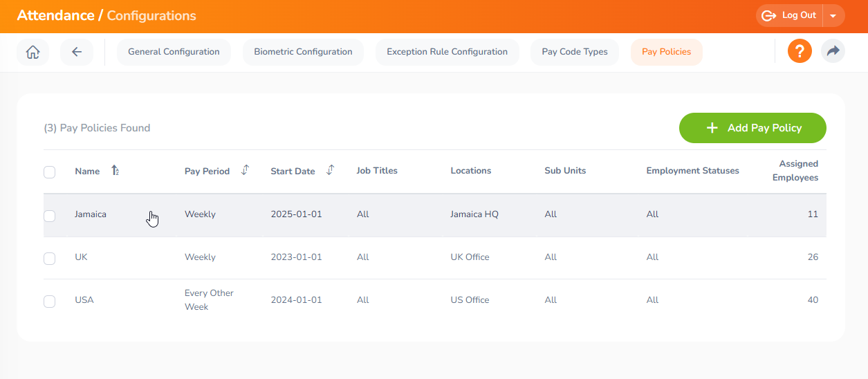The height and width of the screenshot is (379, 868).
Task: Open the orange help question mark
Action: [x=800, y=51]
